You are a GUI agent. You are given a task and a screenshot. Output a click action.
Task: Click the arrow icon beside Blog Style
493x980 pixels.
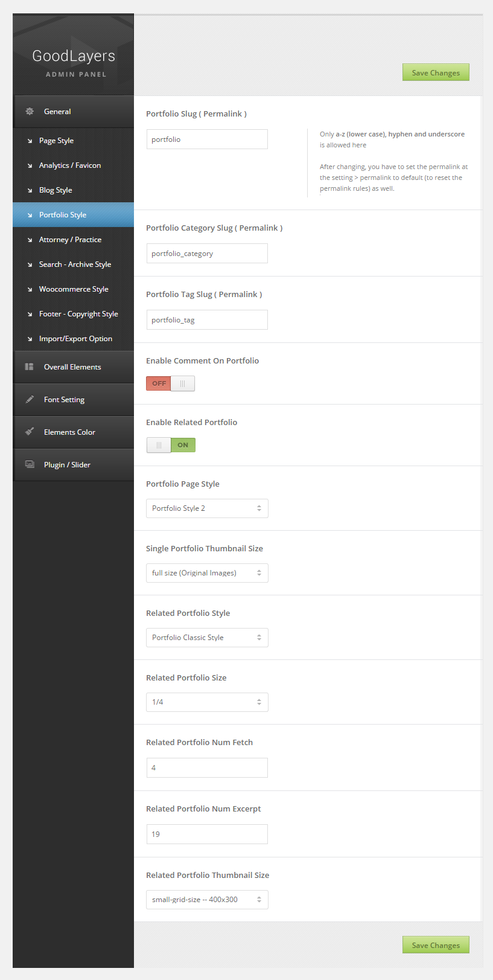pos(30,190)
